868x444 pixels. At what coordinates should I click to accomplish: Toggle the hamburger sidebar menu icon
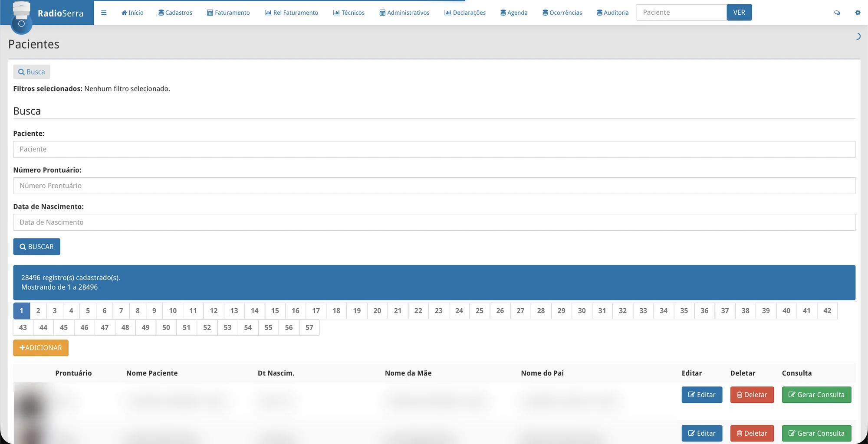pyautogui.click(x=104, y=13)
